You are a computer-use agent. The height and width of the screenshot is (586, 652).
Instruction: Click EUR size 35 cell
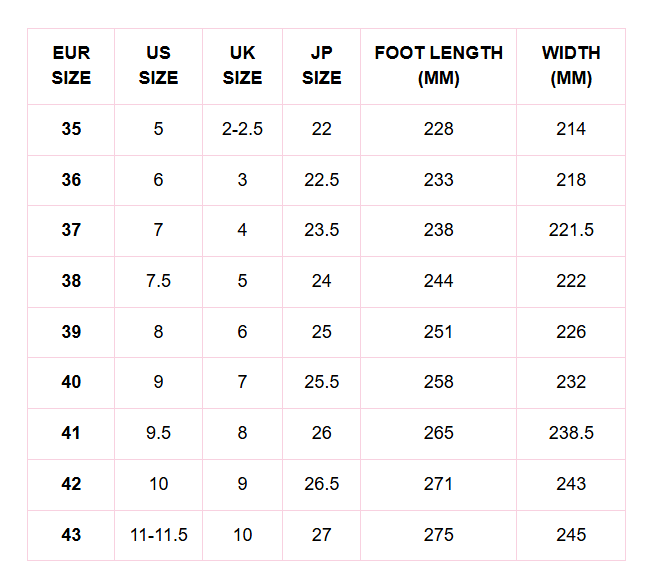point(71,129)
